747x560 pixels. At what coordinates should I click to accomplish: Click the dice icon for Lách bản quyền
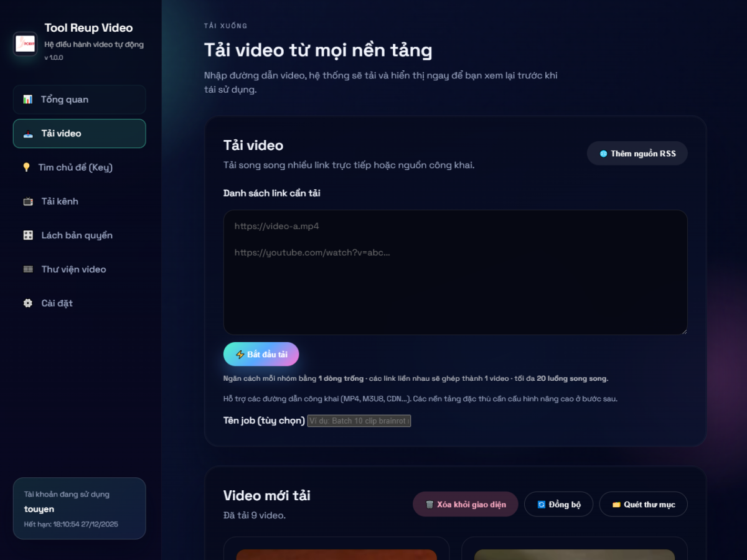28,235
